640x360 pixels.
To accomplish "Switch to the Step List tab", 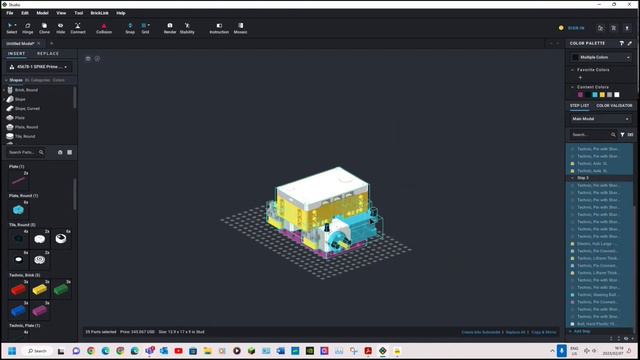I will 580,106.
